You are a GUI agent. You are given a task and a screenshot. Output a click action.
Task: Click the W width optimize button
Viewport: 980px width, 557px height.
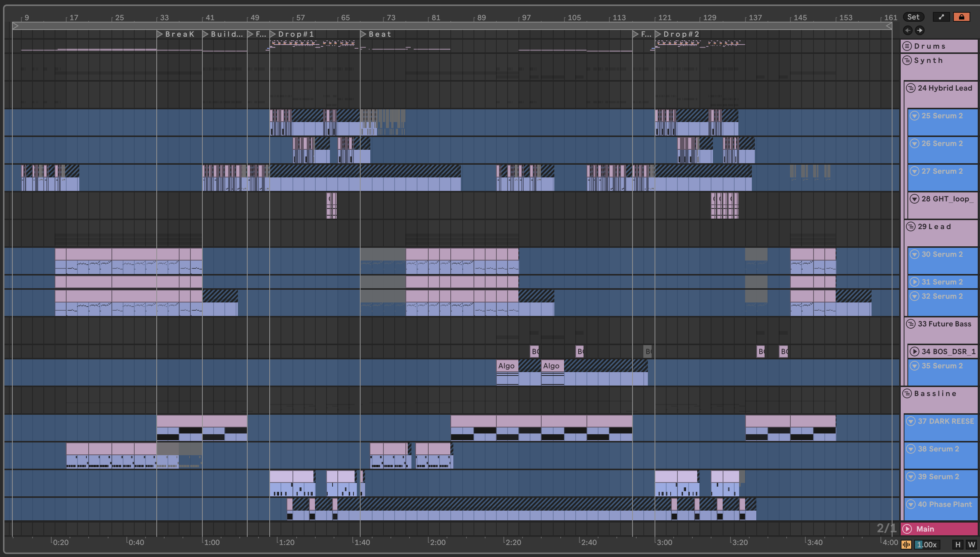coord(971,545)
